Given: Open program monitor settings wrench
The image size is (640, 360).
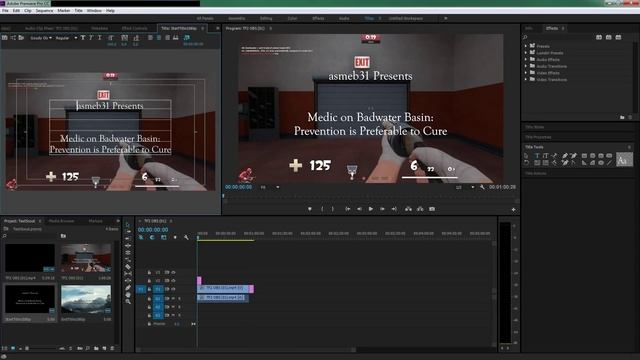Looking at the screenshot, I should pos(482,187).
